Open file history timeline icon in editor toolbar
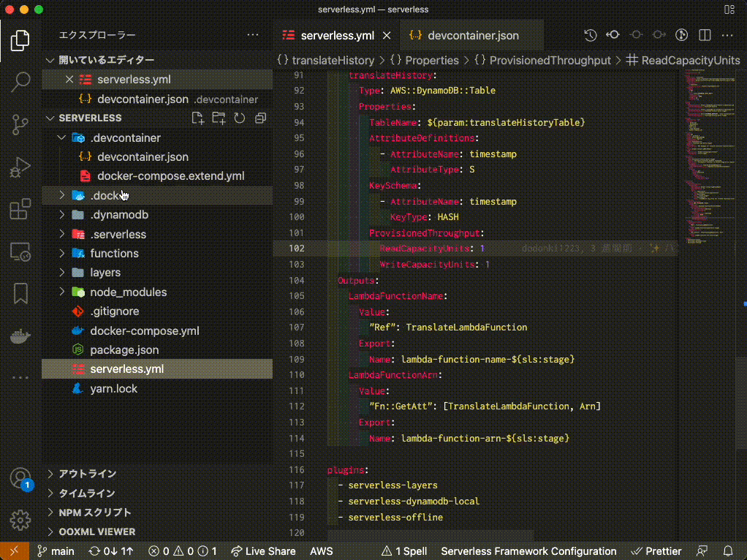Screen dimensions: 747x560 click(x=591, y=35)
